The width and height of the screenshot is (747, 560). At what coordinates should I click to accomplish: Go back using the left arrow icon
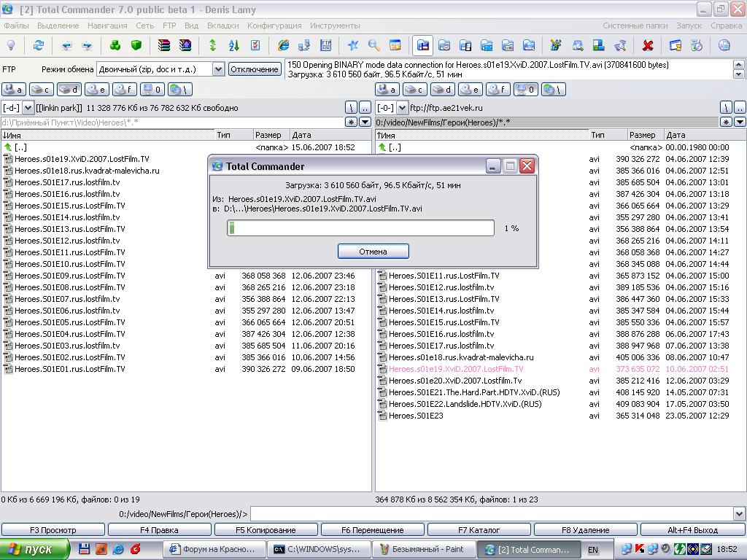click(x=66, y=45)
